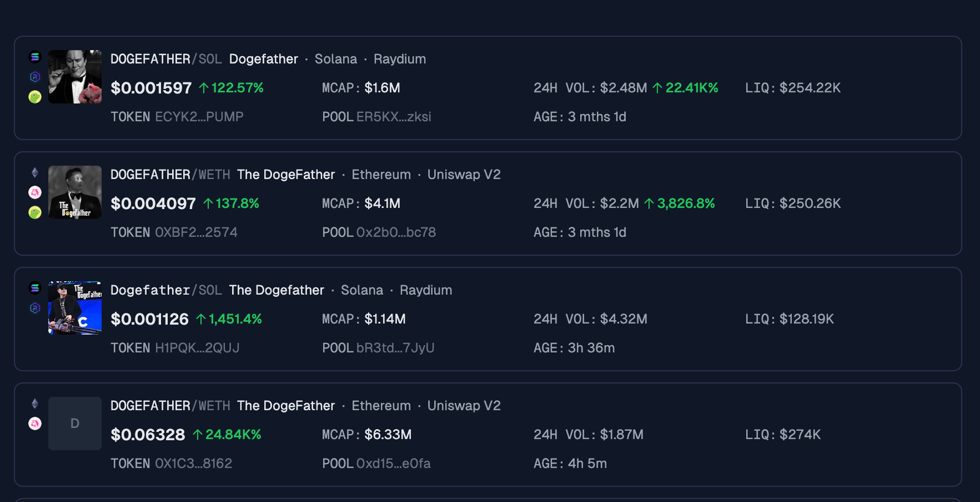Copy pool address ER5KX...zksi

pyautogui.click(x=394, y=116)
